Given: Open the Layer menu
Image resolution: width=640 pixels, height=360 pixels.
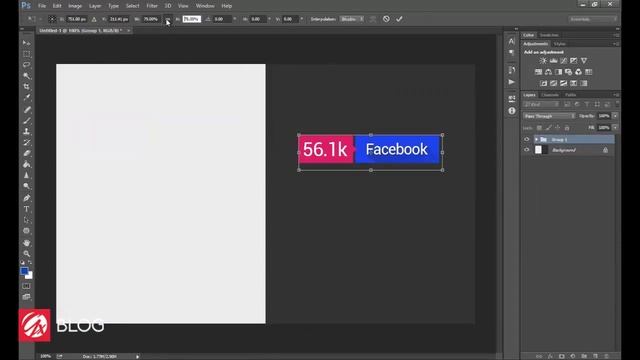Looking at the screenshot, I should click(x=95, y=6).
